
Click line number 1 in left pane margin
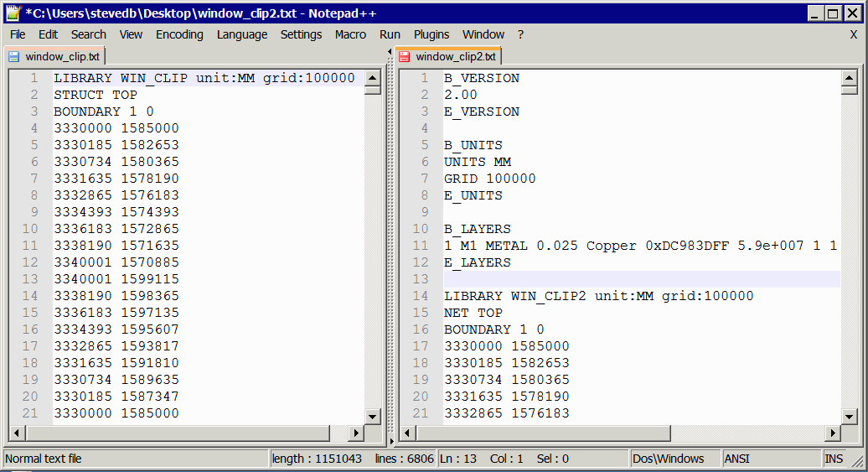(x=34, y=78)
